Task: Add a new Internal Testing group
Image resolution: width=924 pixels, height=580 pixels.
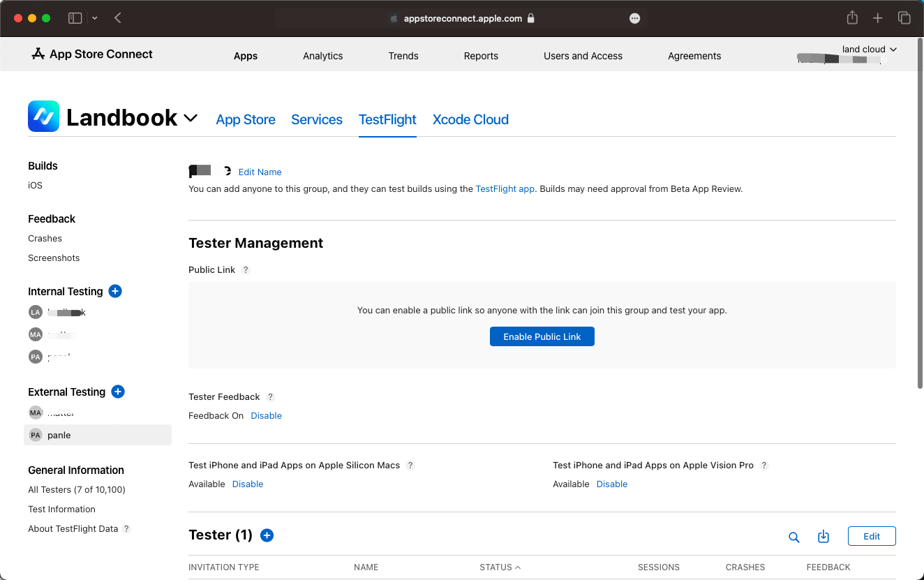Action: 115,291
